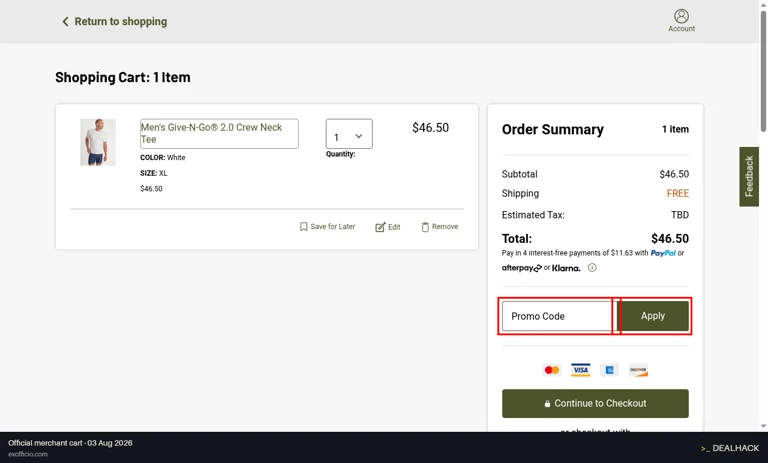Click the FREE shipping value
The width and height of the screenshot is (768, 463).
[x=677, y=194]
